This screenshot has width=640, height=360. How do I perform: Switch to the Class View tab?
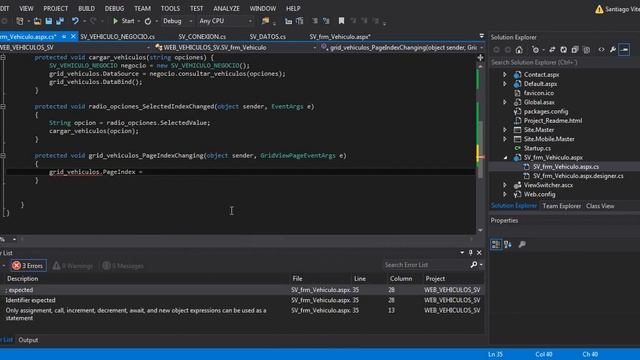(600, 206)
